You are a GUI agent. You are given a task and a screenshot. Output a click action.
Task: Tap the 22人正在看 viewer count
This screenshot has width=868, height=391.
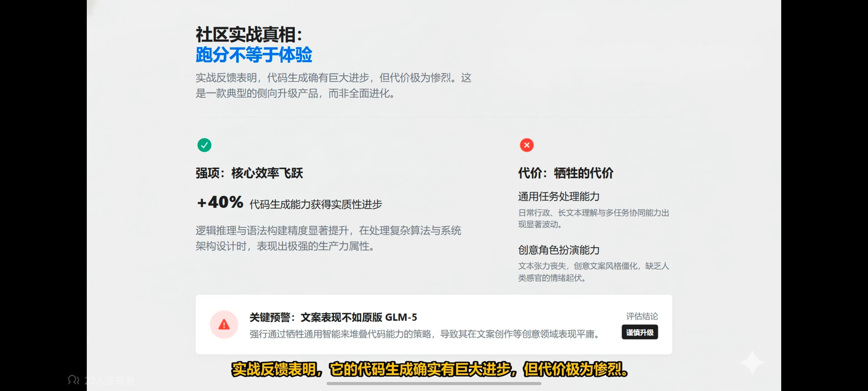tap(110, 381)
